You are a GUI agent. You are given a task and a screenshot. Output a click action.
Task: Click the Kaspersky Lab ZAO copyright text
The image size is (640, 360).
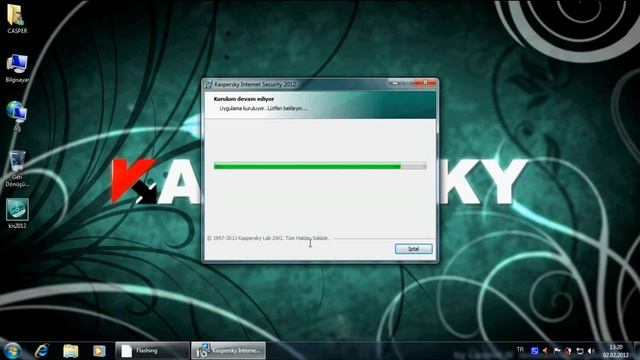coord(269,238)
